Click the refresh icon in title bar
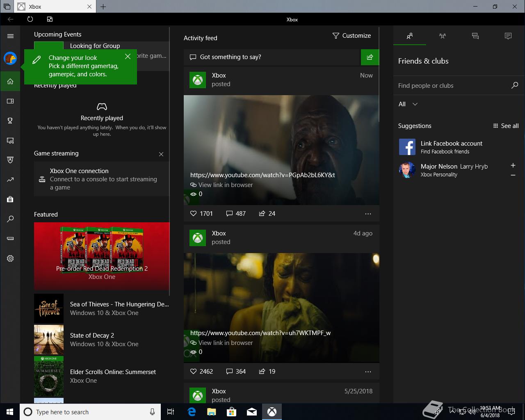 click(x=30, y=19)
